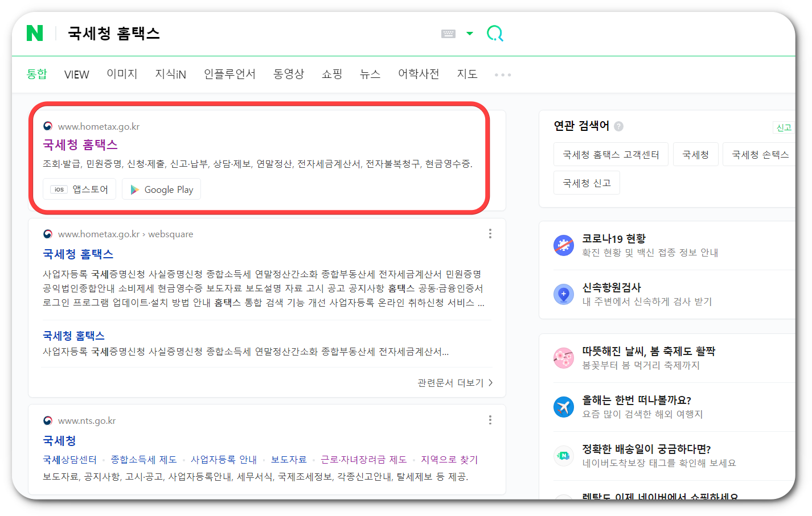Click 관련문서 더보기 for more documents
Image resolution: width=812 pixels, height=516 pixels.
[452, 382]
